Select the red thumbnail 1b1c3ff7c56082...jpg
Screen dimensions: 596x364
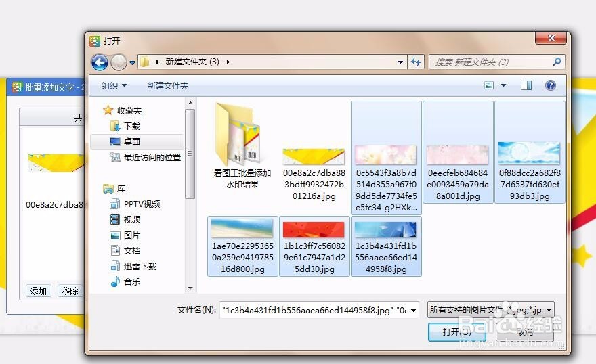[x=314, y=246]
